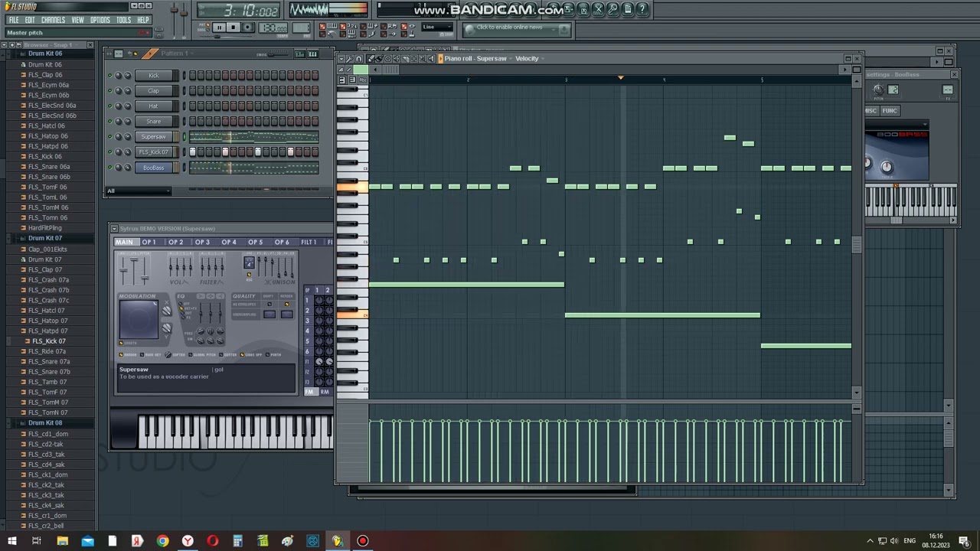The width and height of the screenshot is (980, 551).
Task: Open the Velocity event dropdown in piano roll
Action: coord(530,59)
